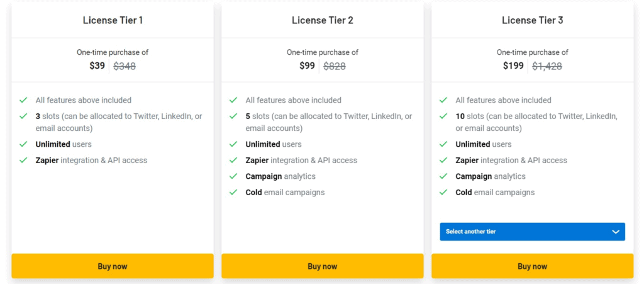The image size is (644, 284).
Task: Click checkmark beside Tier 1 Unlimited users
Action: point(23,144)
